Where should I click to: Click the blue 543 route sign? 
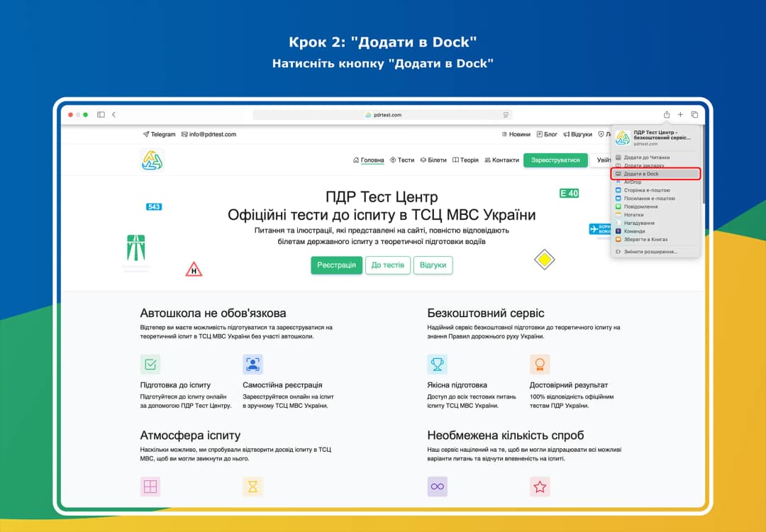pos(154,206)
